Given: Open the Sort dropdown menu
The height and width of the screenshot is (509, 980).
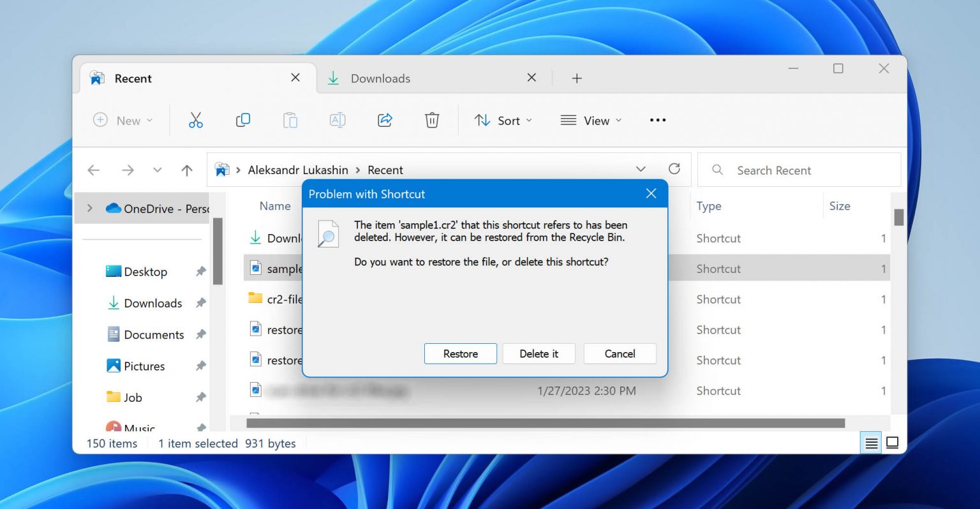Looking at the screenshot, I should coord(503,120).
